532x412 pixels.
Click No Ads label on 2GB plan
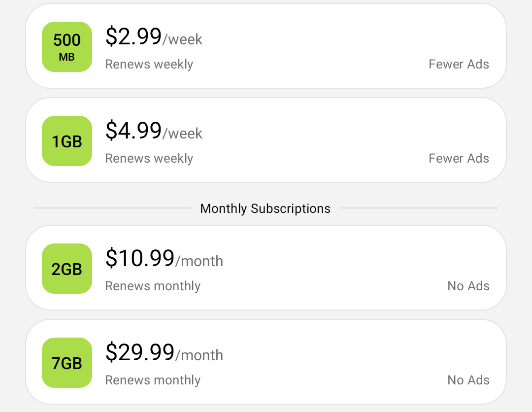point(468,286)
